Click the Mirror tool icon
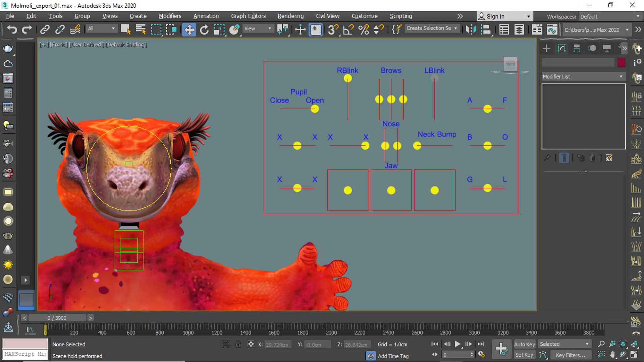Screen dimensions: 644x362 point(471,30)
